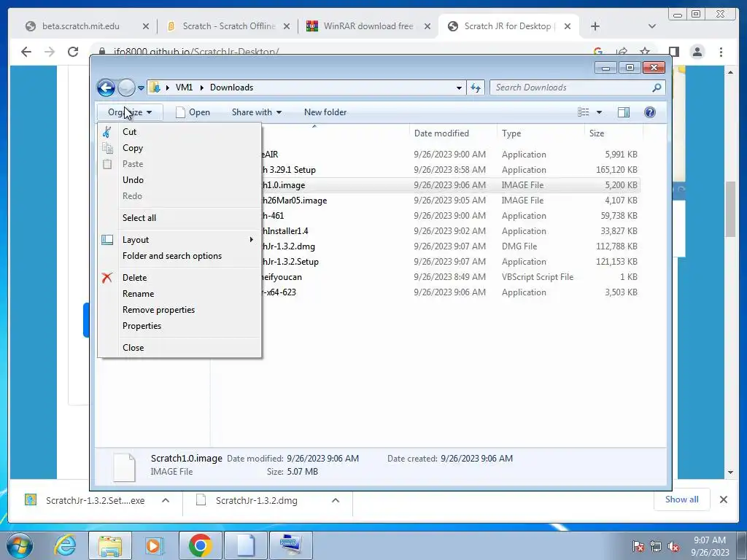The height and width of the screenshot is (560, 747).
Task: Select Properties in the Organize menu
Action: point(179,326)
